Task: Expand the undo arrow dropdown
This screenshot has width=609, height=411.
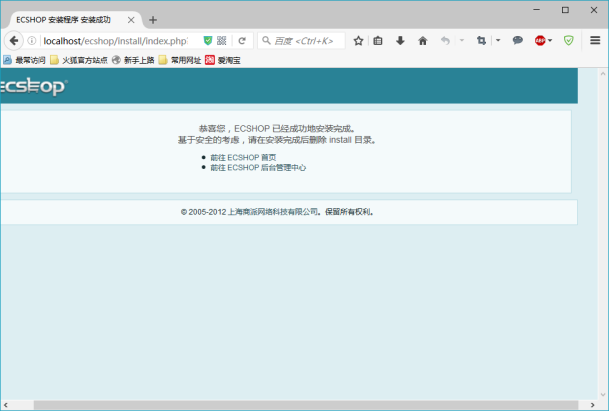Action: point(461,40)
